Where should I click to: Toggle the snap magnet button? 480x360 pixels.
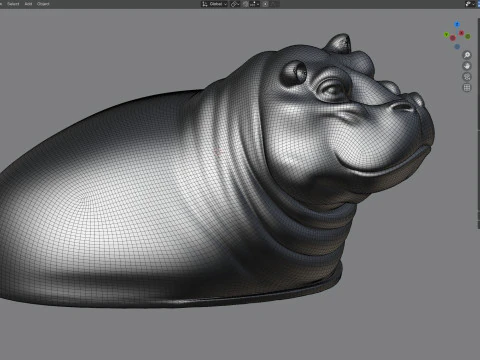pyautogui.click(x=246, y=4)
